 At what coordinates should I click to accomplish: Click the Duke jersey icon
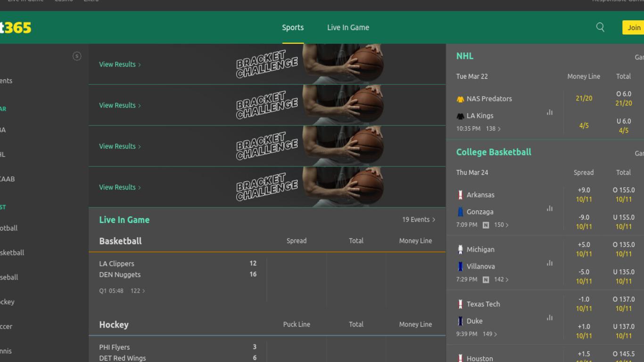460,321
